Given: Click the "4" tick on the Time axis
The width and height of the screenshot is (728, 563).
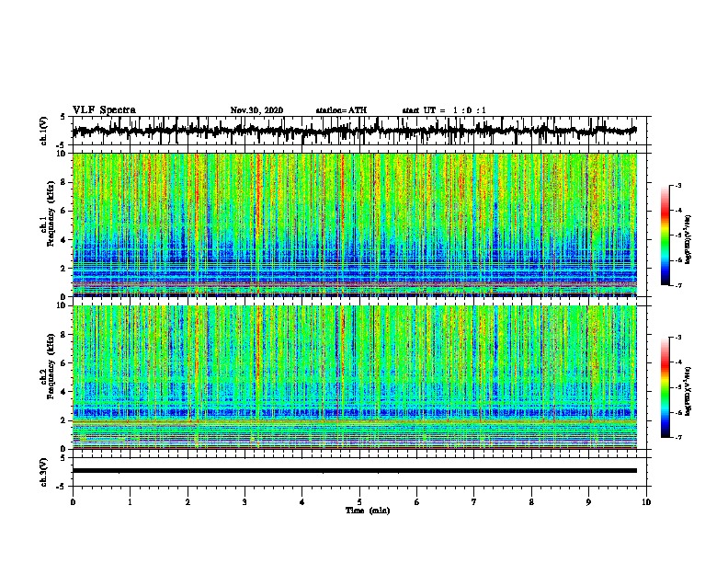Looking at the screenshot, I should click(x=302, y=502).
